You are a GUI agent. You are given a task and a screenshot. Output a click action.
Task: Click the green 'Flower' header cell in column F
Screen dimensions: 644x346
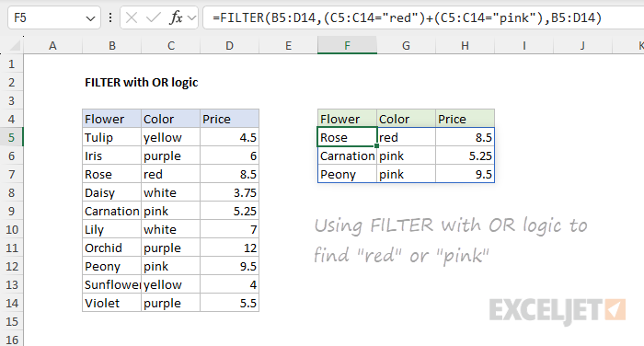pos(347,119)
